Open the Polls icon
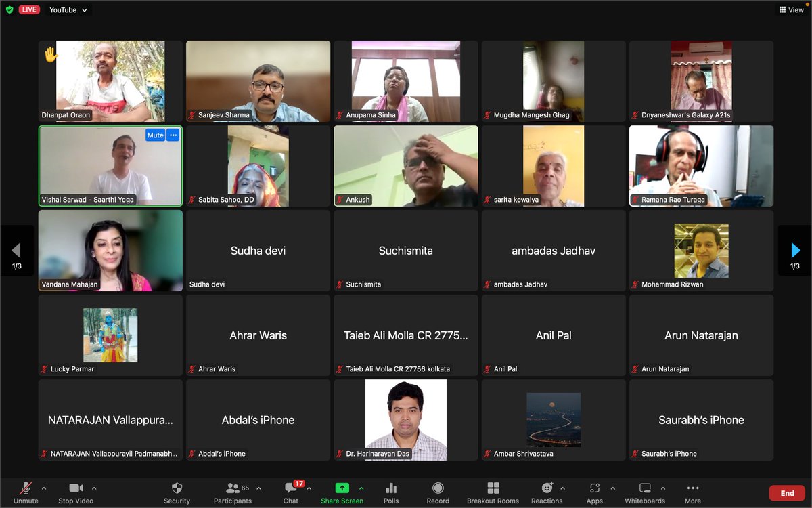Viewport: 812px width, 508px height. pos(391,488)
